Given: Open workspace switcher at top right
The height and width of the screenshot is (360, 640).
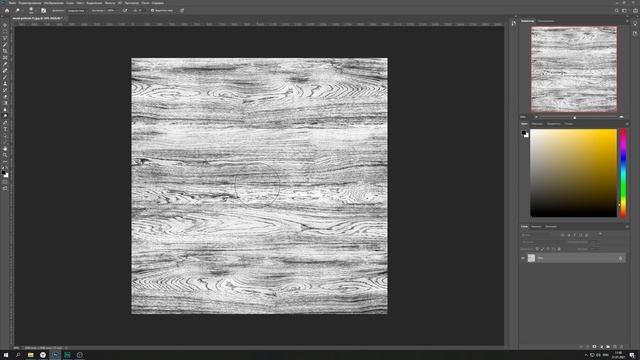Looking at the screenshot, I should click(624, 11).
